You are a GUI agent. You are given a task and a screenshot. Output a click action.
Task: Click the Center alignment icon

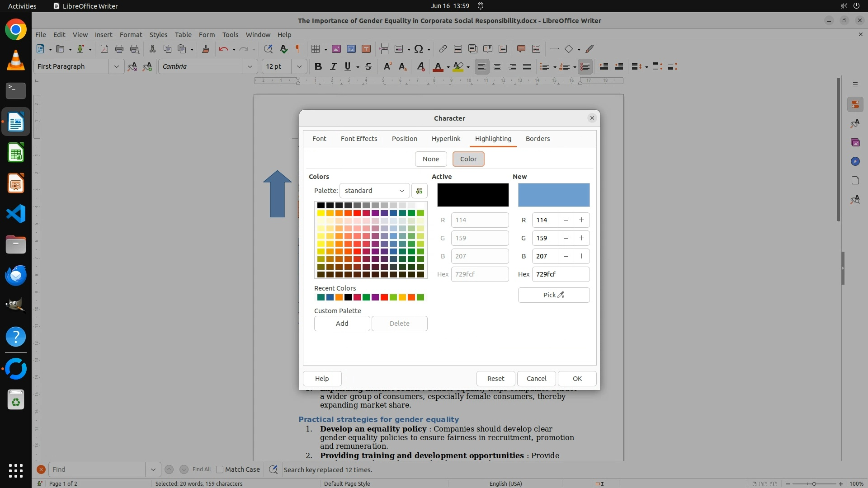[x=497, y=66]
